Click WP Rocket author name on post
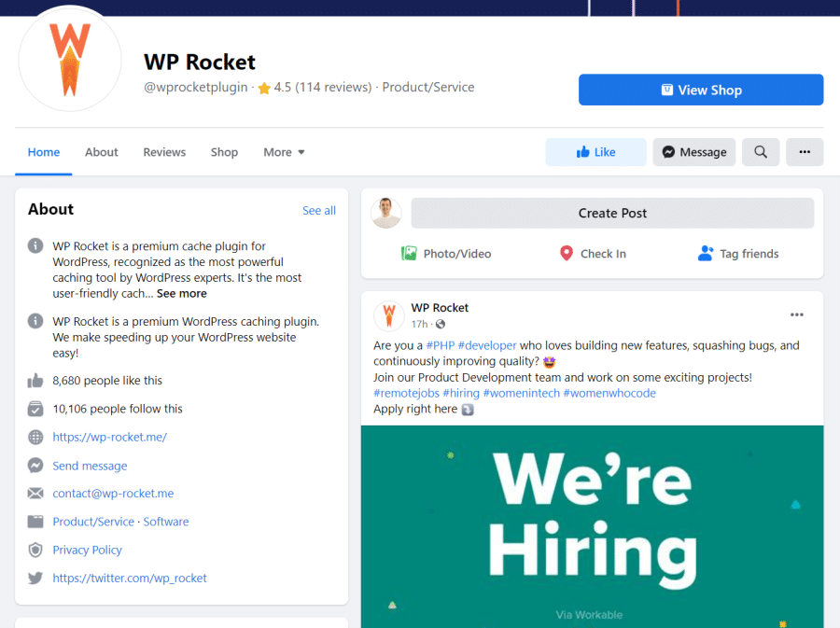The width and height of the screenshot is (840, 628). point(440,308)
